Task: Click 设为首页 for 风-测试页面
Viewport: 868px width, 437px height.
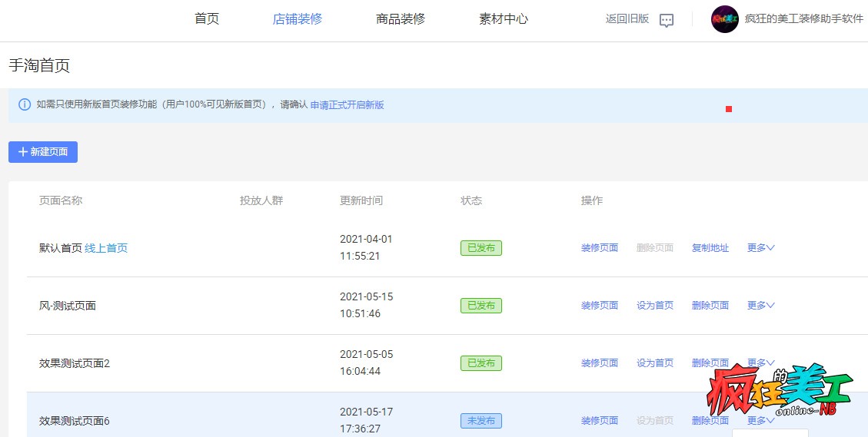Action: point(654,306)
